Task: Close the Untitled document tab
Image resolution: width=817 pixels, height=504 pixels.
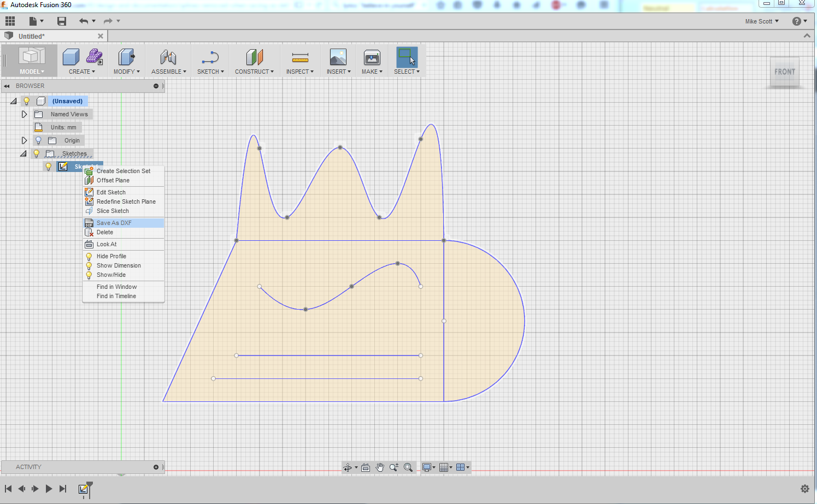Action: coord(101,36)
